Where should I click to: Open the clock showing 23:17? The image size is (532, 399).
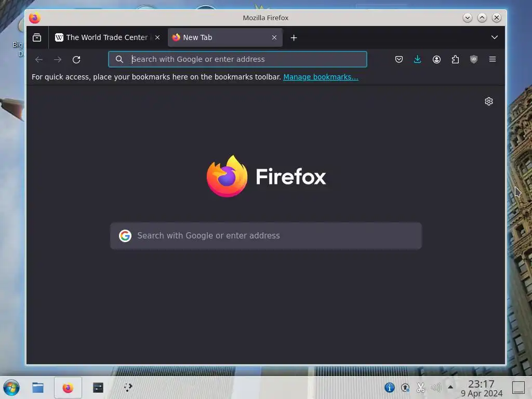[x=482, y=389]
